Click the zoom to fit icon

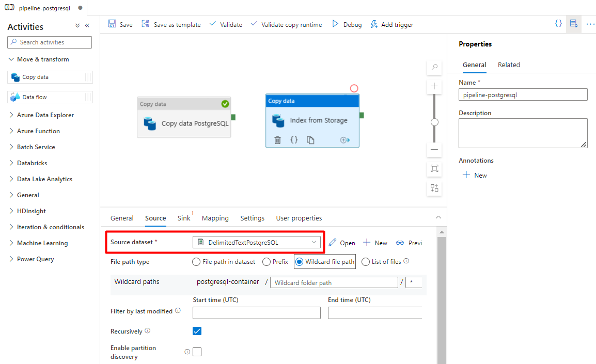(x=434, y=168)
